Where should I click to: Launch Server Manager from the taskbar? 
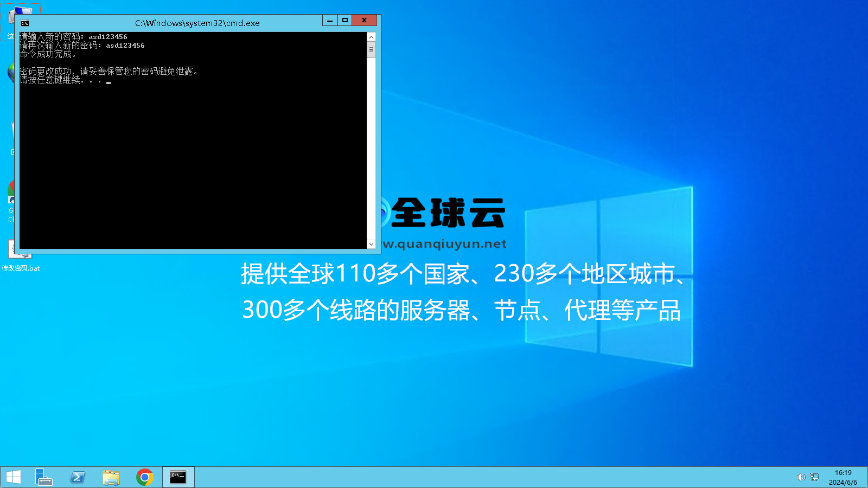click(x=43, y=477)
